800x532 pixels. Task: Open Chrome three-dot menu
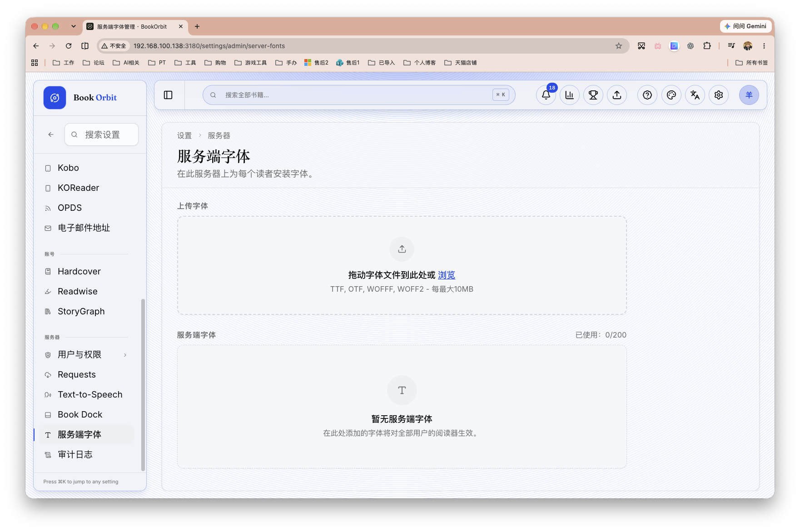pyautogui.click(x=764, y=46)
